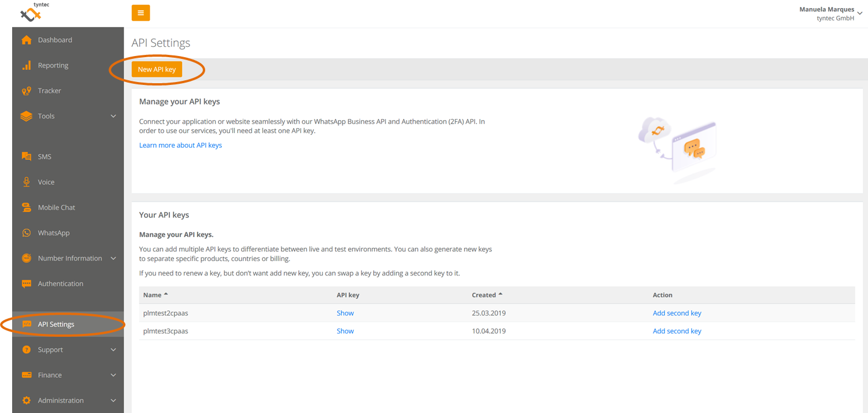Click the Number Information icon
The image size is (868, 413).
click(27, 258)
